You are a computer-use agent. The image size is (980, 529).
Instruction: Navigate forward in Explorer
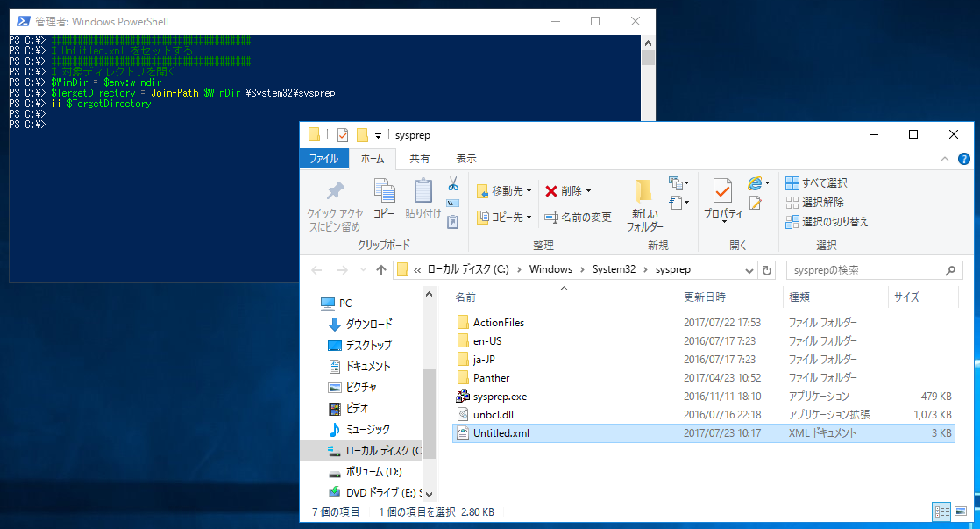pyautogui.click(x=343, y=270)
